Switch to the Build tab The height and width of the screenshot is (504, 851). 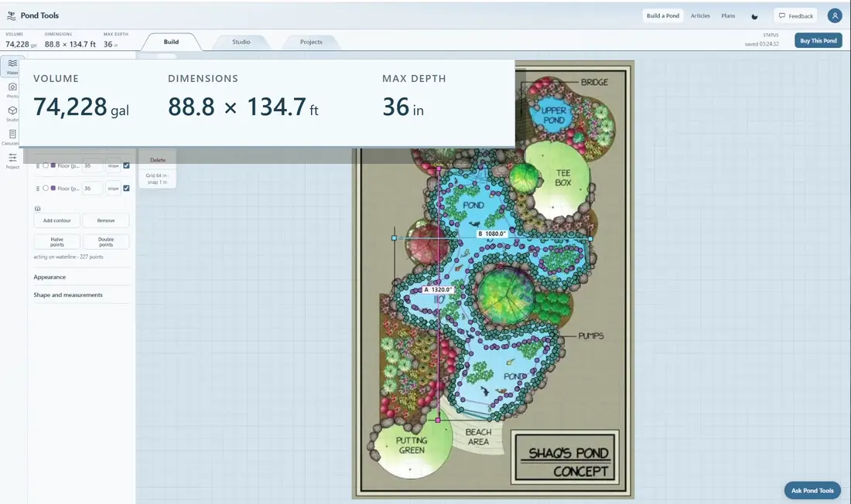pyautogui.click(x=171, y=42)
